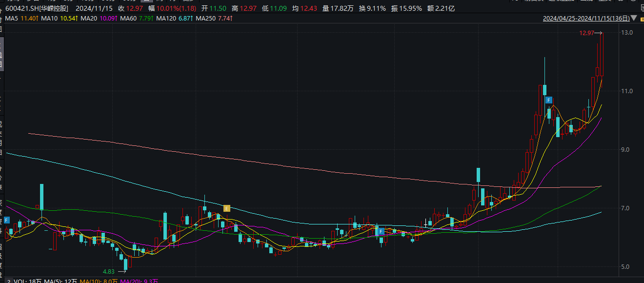Select the MA120 indicator label
This screenshot has width=644, height=283.
point(165,19)
